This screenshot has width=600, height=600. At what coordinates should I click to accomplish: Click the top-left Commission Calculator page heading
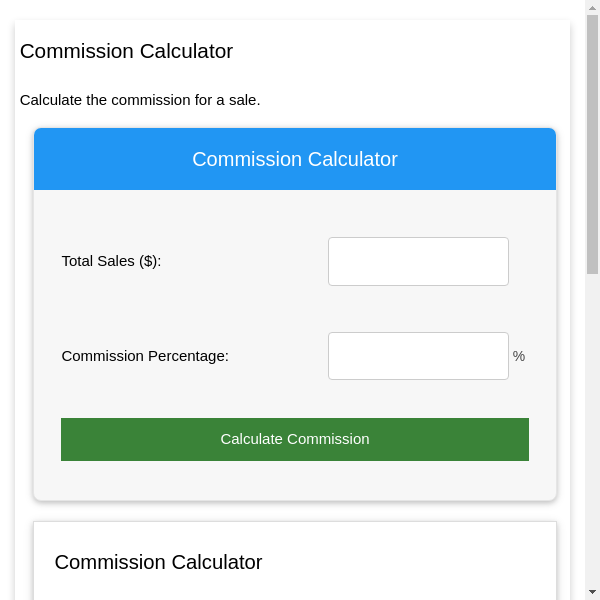point(126,51)
